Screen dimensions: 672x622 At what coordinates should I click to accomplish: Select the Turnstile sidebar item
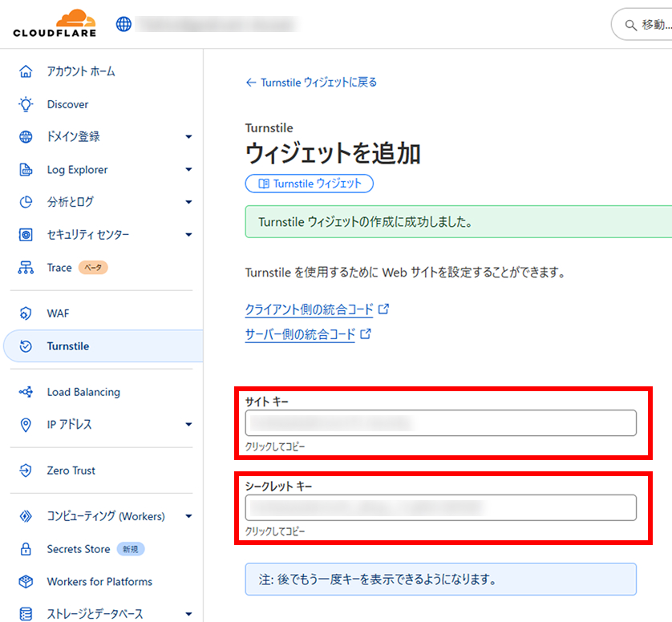pyautogui.click(x=103, y=346)
